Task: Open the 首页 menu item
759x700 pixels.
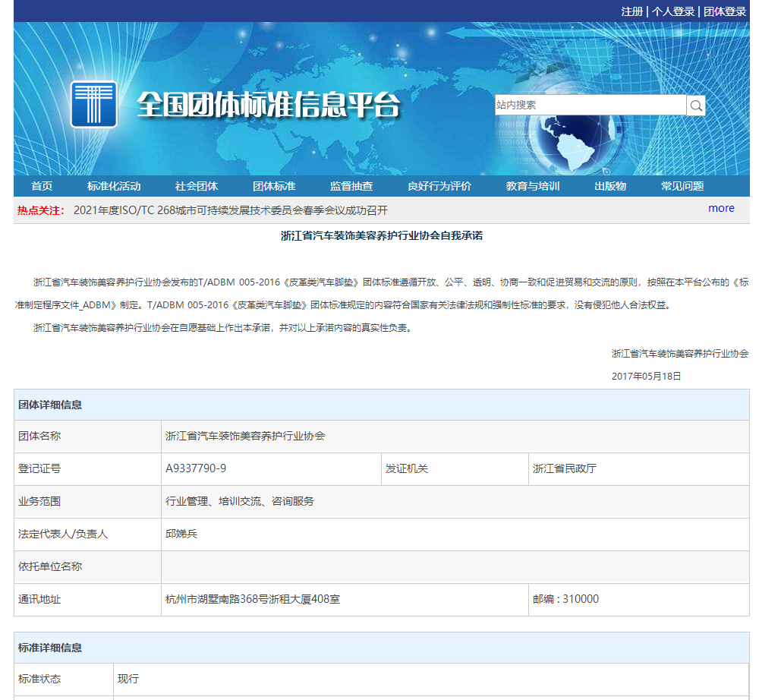Action: click(x=42, y=185)
